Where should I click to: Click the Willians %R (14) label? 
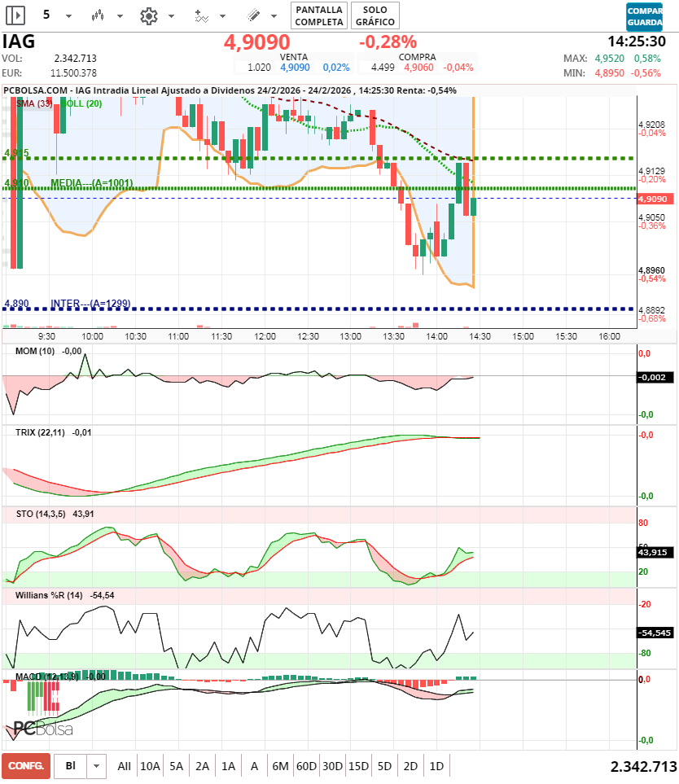point(49,595)
